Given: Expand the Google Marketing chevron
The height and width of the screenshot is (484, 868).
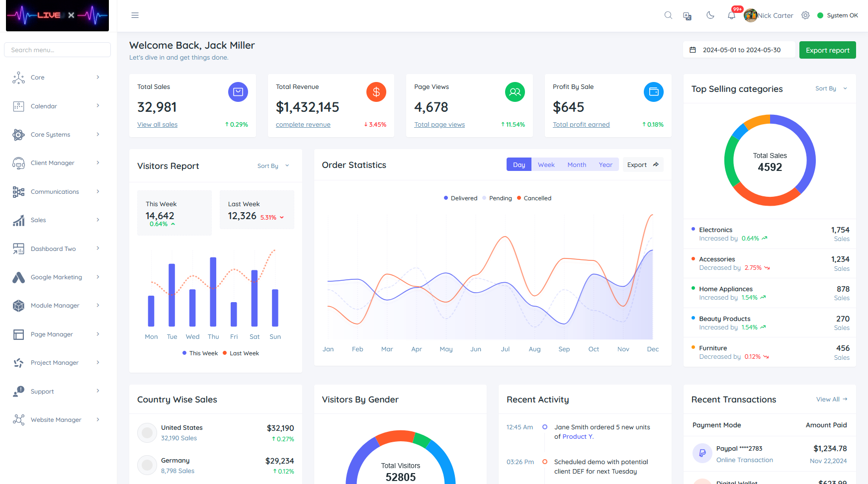Looking at the screenshot, I should (x=98, y=277).
